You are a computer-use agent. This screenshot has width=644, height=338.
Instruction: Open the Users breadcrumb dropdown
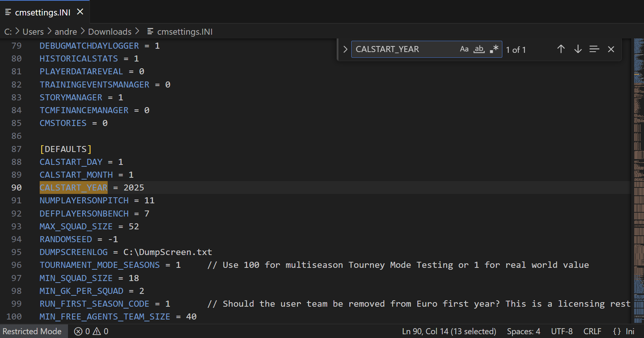click(x=33, y=32)
